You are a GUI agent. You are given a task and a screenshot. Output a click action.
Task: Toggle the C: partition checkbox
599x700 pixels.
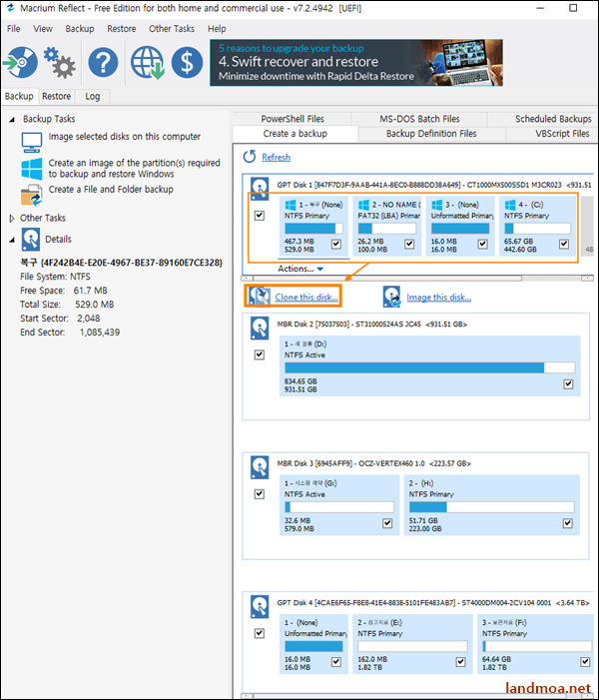564,244
